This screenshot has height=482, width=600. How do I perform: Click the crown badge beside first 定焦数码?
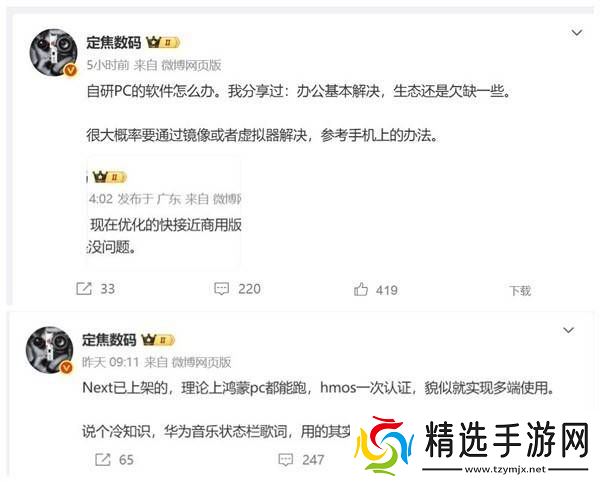click(163, 42)
